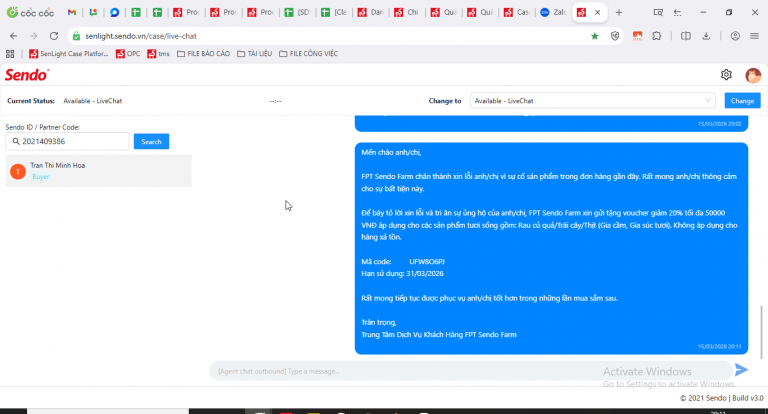Expand the FILE BÁO CÁO bookmark folder
Viewport: 768px width, 414px height.
point(203,54)
